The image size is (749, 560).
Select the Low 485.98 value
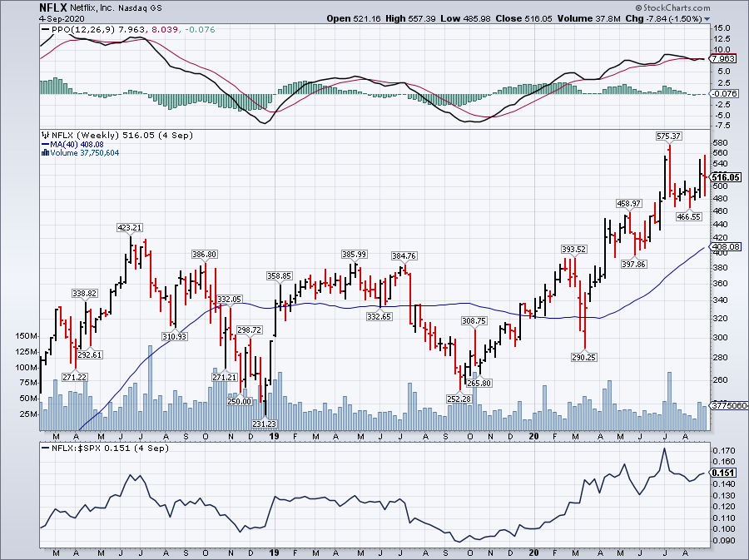[x=466, y=18]
